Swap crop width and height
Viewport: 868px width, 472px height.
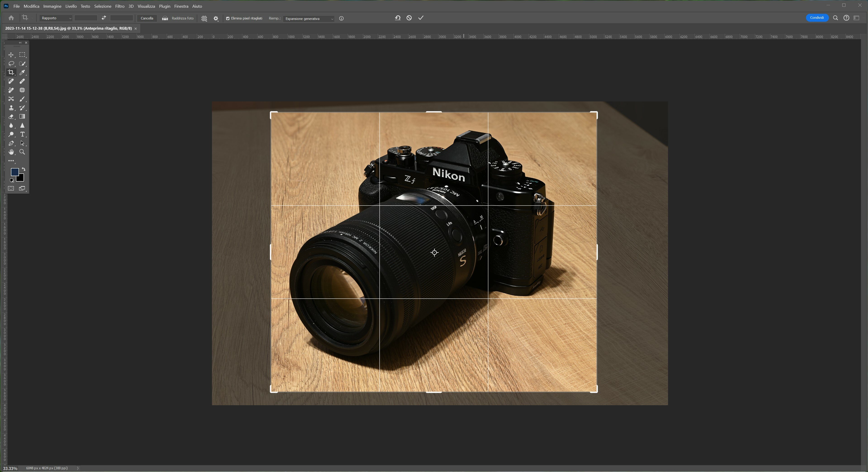(104, 18)
